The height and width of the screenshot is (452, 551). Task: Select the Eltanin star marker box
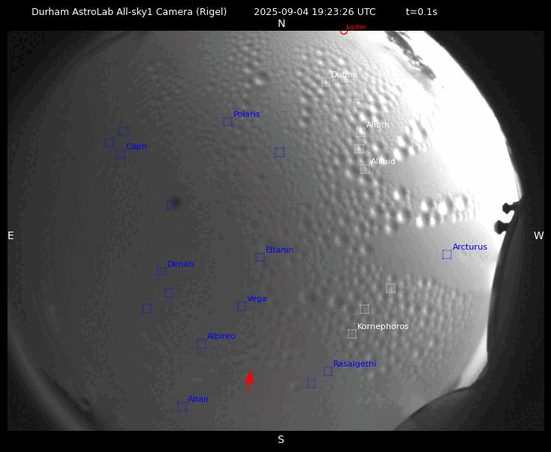[260, 257]
